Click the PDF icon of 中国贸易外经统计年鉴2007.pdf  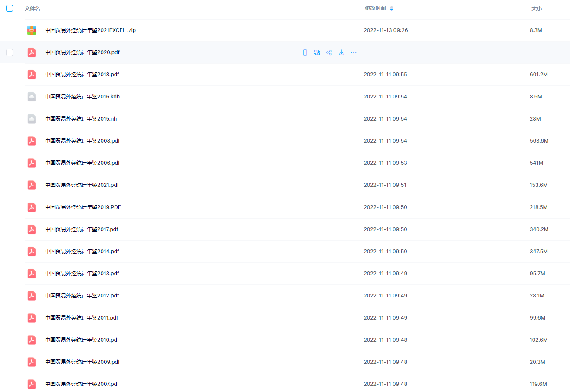[x=32, y=384]
